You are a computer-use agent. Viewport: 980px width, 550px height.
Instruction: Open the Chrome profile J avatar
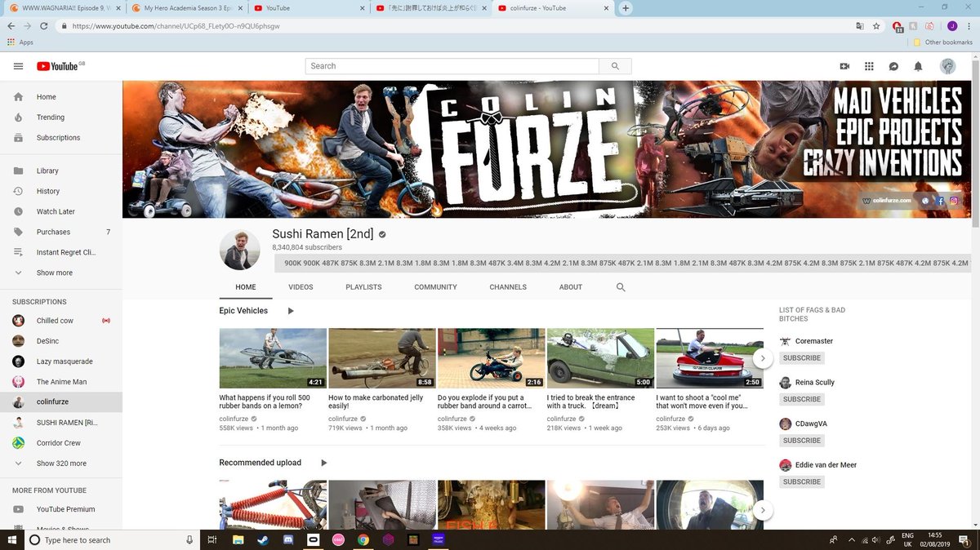(952, 25)
